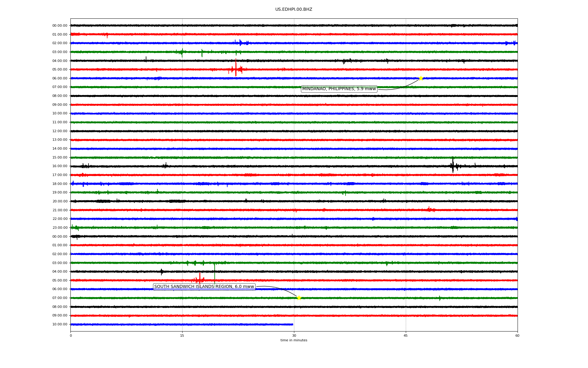Click the 0 tick label on the x-axis
This screenshot has height=368, width=588.
pos(71,335)
